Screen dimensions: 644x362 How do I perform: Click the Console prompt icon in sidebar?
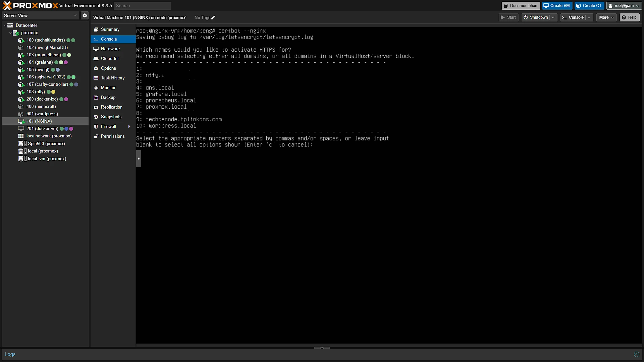pos(96,39)
